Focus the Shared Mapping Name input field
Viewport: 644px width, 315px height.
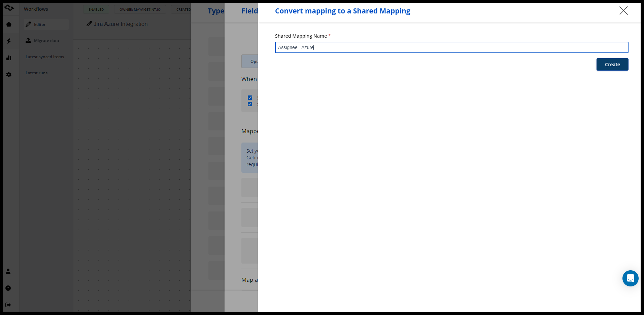point(451,47)
